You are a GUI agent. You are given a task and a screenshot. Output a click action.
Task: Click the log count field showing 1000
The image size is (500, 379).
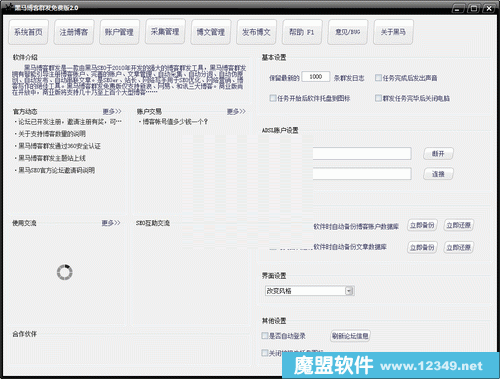point(316,77)
